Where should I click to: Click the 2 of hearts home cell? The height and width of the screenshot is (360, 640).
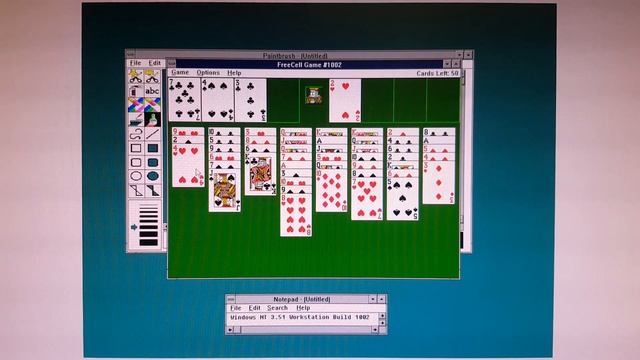click(345, 100)
